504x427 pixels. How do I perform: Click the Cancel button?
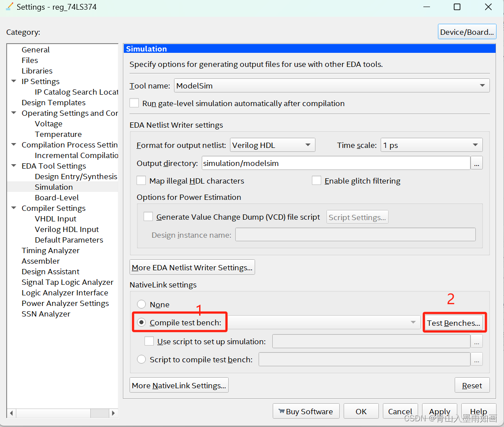(x=400, y=411)
